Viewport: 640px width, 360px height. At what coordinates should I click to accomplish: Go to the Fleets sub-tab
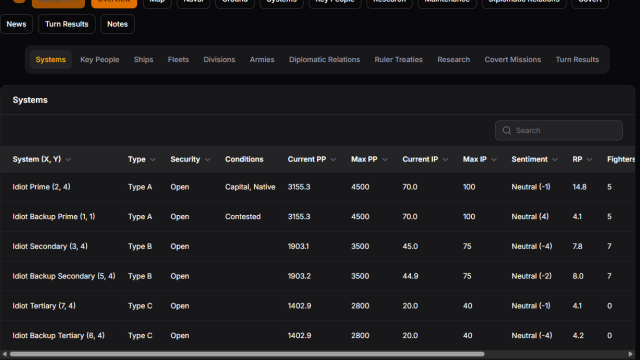[x=178, y=60]
